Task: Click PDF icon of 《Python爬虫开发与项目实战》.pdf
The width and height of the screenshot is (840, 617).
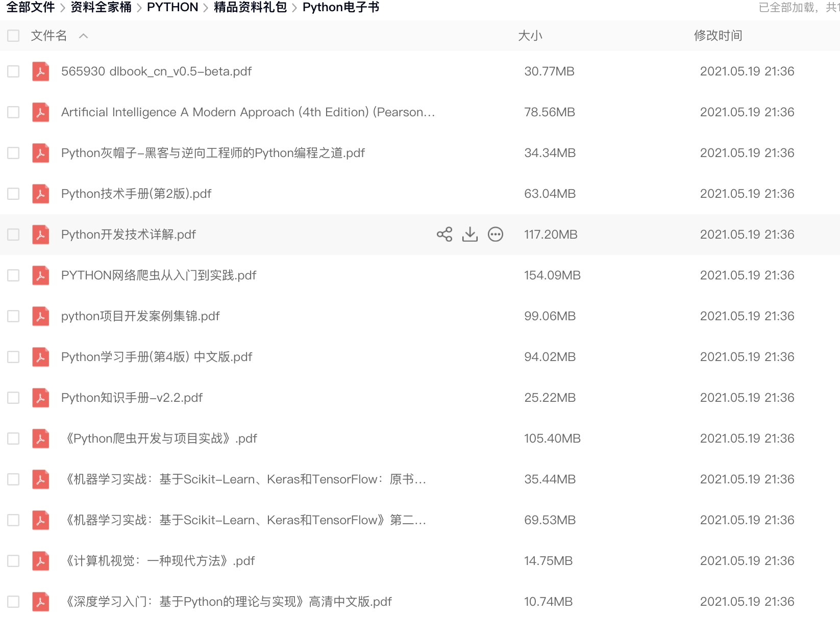Action: (x=41, y=439)
